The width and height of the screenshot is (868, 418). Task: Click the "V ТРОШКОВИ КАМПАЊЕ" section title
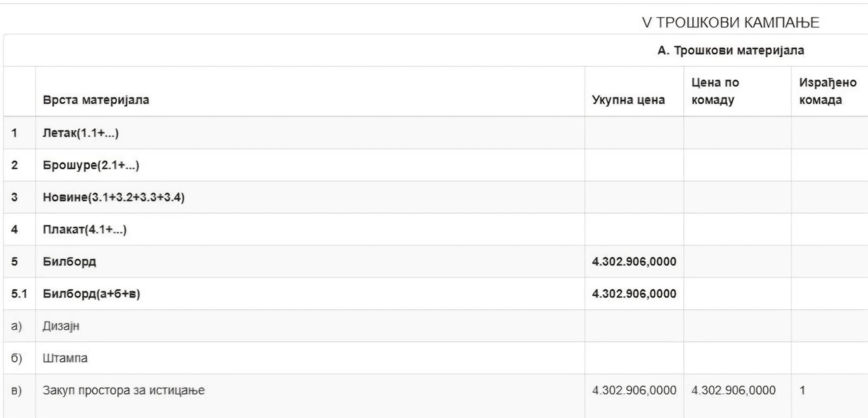point(730,22)
